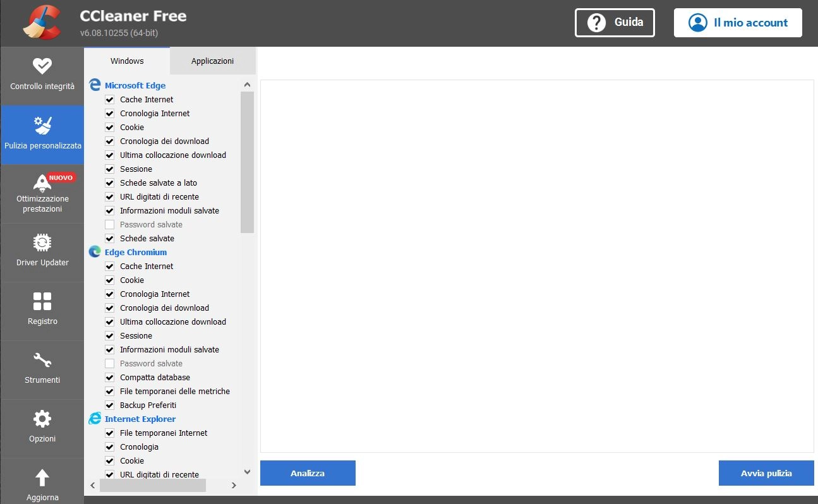
Task: Click the Edge Chromium icon
Action: 95,252
